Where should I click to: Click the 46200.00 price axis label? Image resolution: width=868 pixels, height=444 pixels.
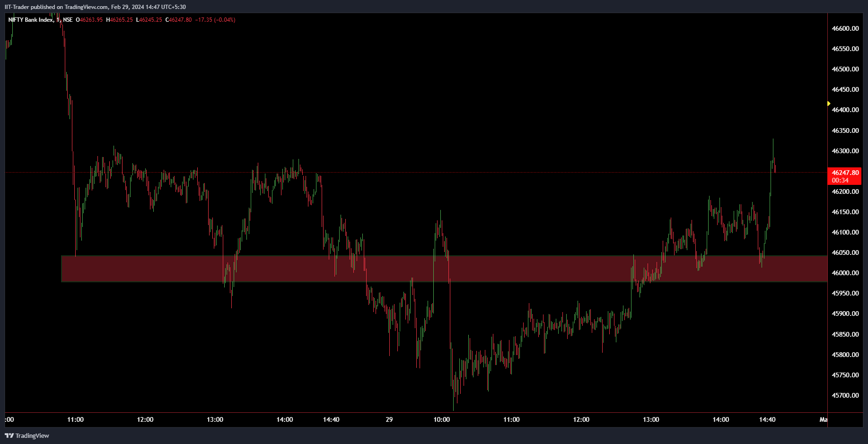click(845, 192)
